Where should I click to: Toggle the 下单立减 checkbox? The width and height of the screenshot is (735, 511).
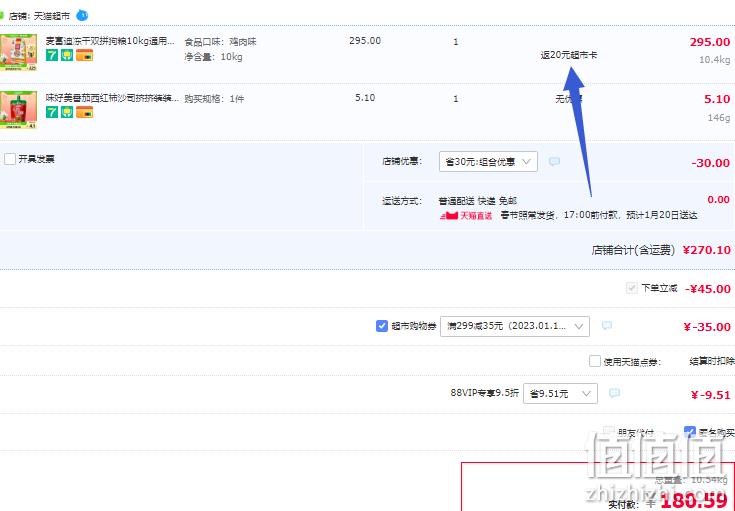[x=631, y=287]
